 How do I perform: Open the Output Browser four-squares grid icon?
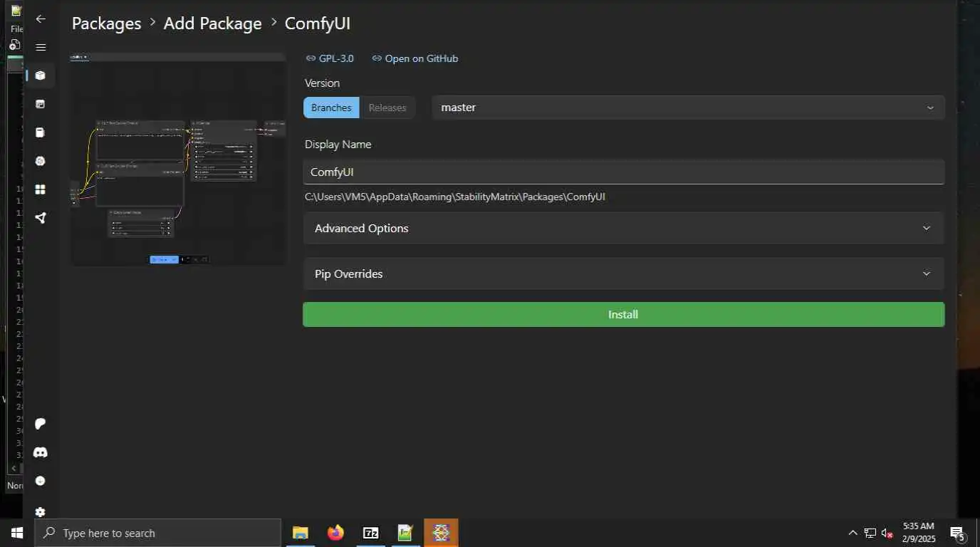pos(41,189)
